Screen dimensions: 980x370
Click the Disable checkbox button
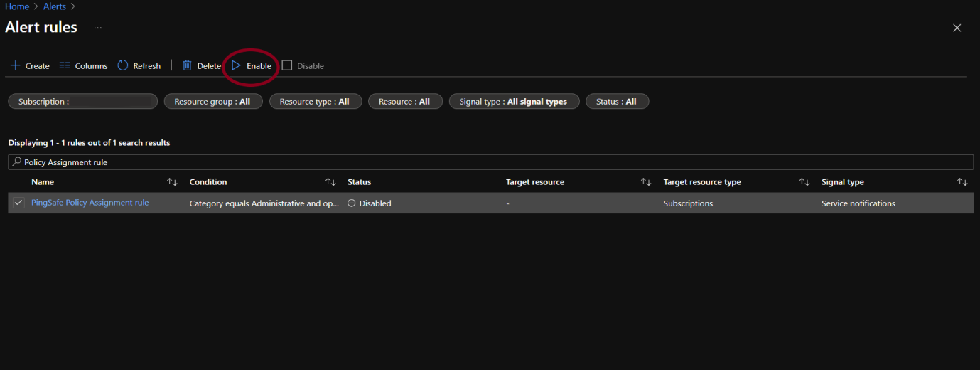click(x=287, y=65)
